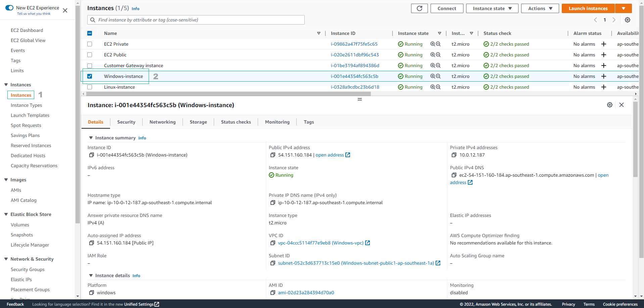Open the Actions dropdown menu
Viewport: 644px width, 308px height.
click(x=540, y=8)
